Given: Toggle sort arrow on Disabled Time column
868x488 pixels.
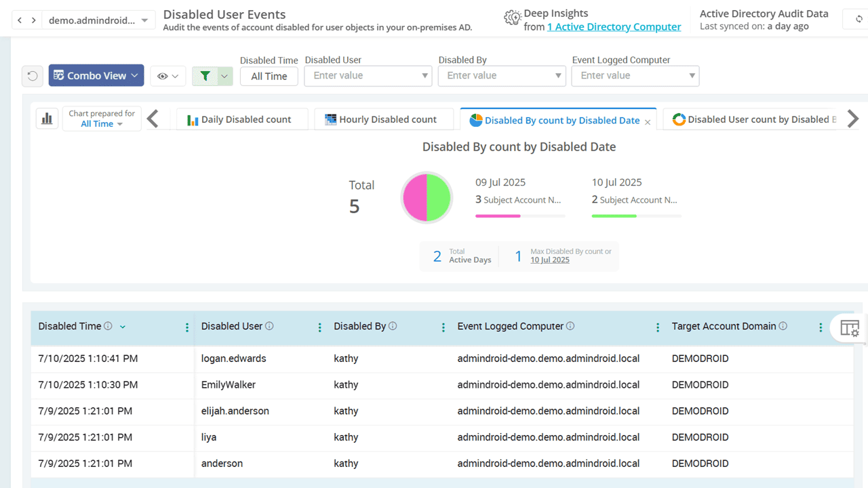Looking at the screenshot, I should tap(123, 327).
